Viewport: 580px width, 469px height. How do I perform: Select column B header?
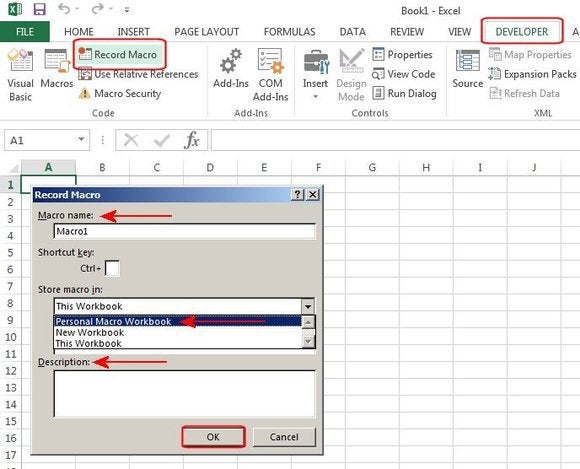click(102, 168)
